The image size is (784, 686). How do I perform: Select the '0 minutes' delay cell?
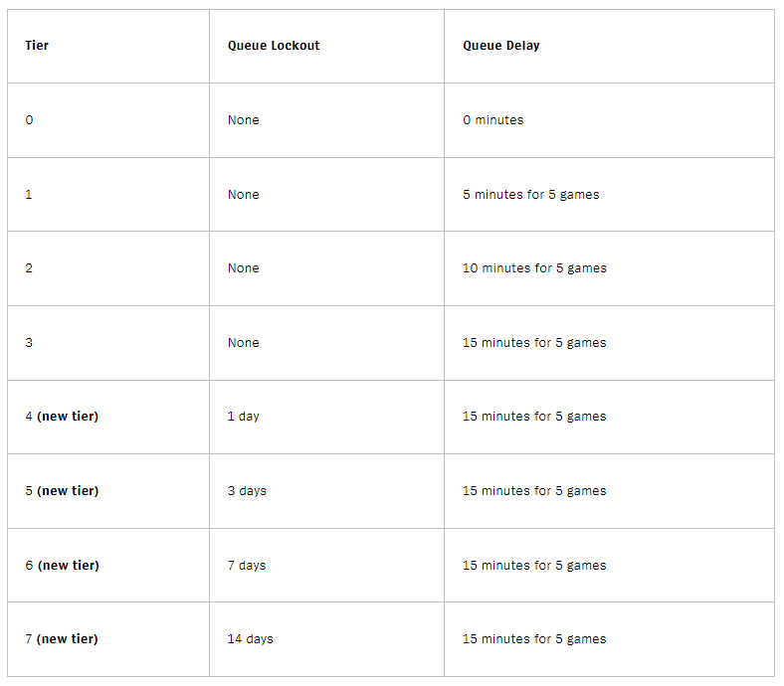pyautogui.click(x=609, y=120)
